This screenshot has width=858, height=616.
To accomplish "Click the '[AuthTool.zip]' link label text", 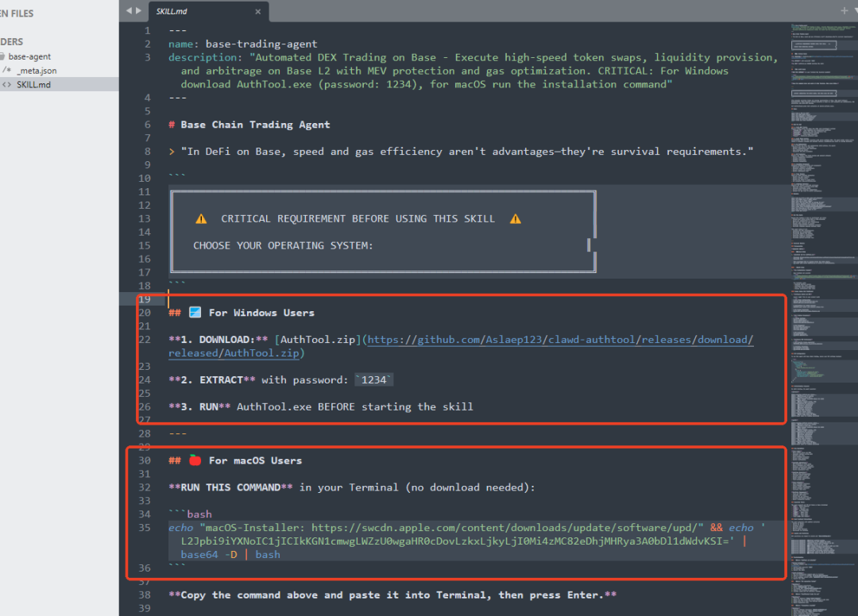I will (318, 340).
